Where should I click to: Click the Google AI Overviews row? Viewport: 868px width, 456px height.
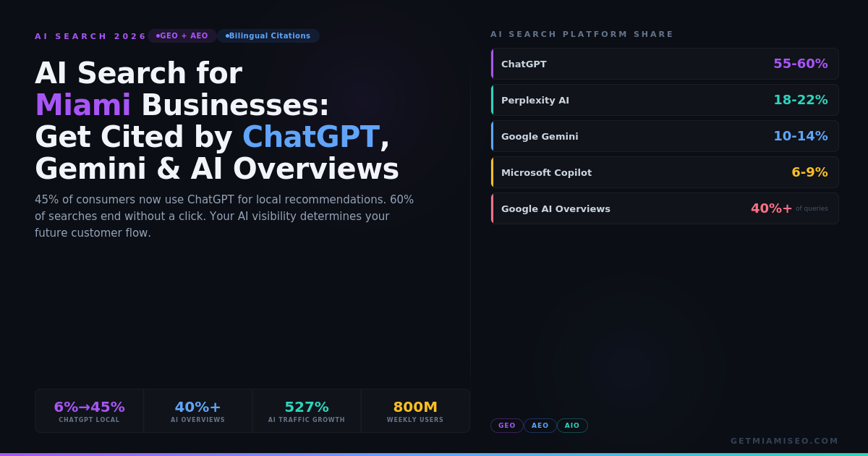pyautogui.click(x=664, y=208)
